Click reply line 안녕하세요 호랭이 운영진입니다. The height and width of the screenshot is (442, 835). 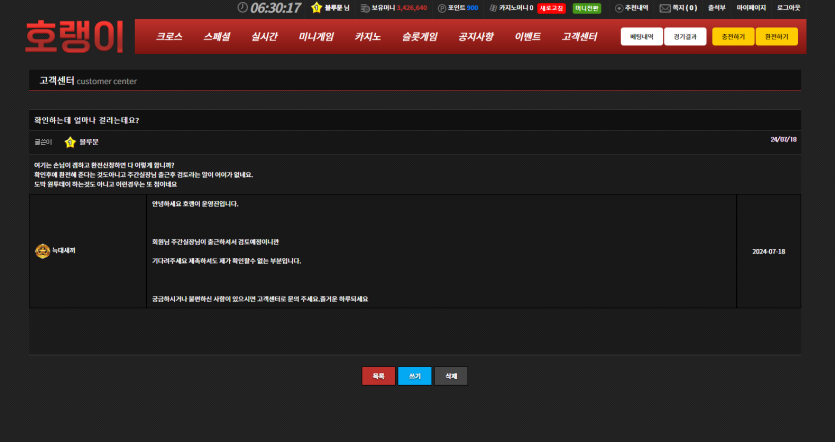195,204
